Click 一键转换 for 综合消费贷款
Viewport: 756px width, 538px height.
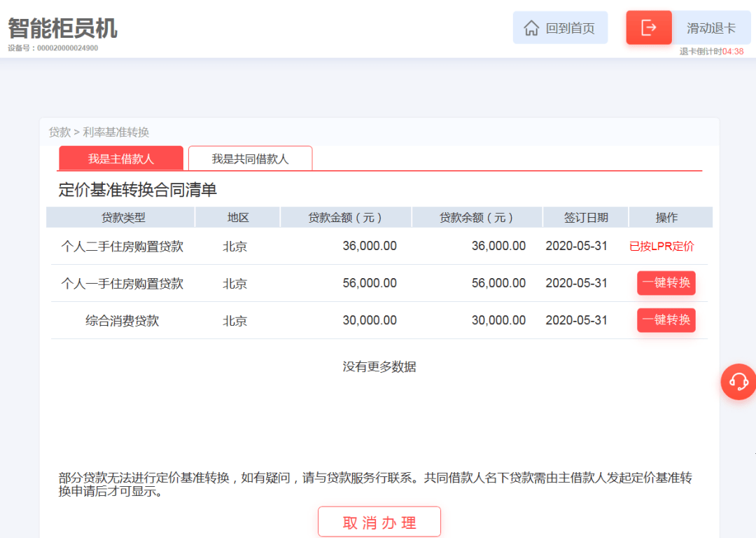pyautogui.click(x=666, y=320)
